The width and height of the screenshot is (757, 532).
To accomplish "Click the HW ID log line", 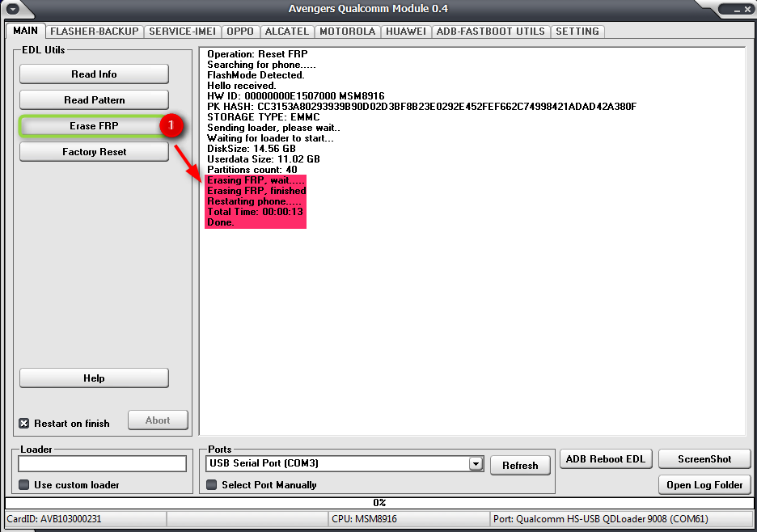I will [x=295, y=95].
